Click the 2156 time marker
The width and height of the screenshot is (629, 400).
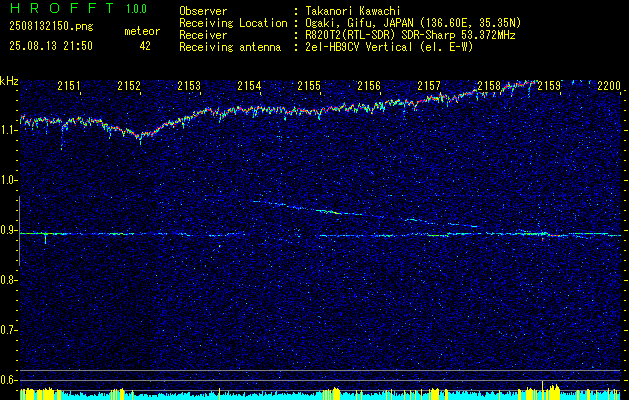click(369, 85)
